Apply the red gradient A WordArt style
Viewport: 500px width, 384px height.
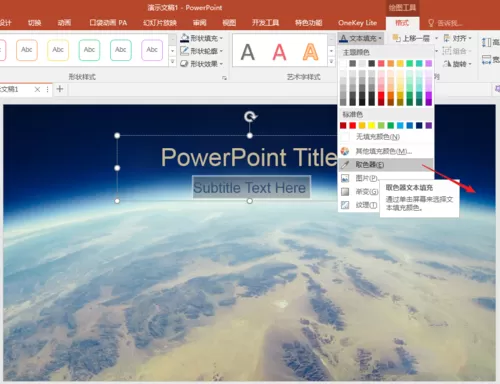click(x=279, y=52)
